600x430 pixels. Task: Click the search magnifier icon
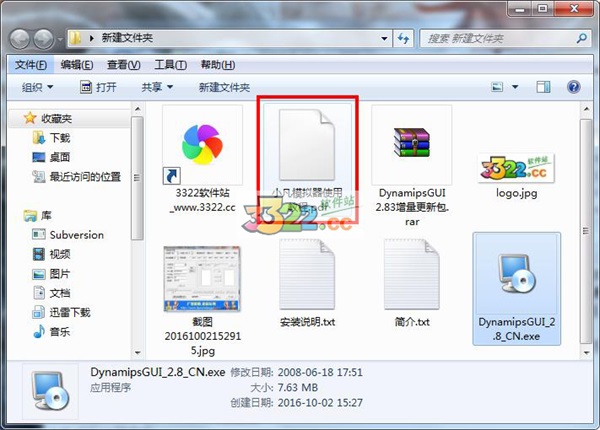pos(581,38)
